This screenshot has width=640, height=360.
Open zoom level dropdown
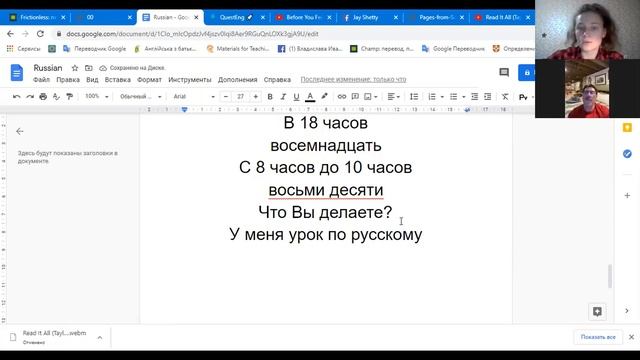coord(96,96)
